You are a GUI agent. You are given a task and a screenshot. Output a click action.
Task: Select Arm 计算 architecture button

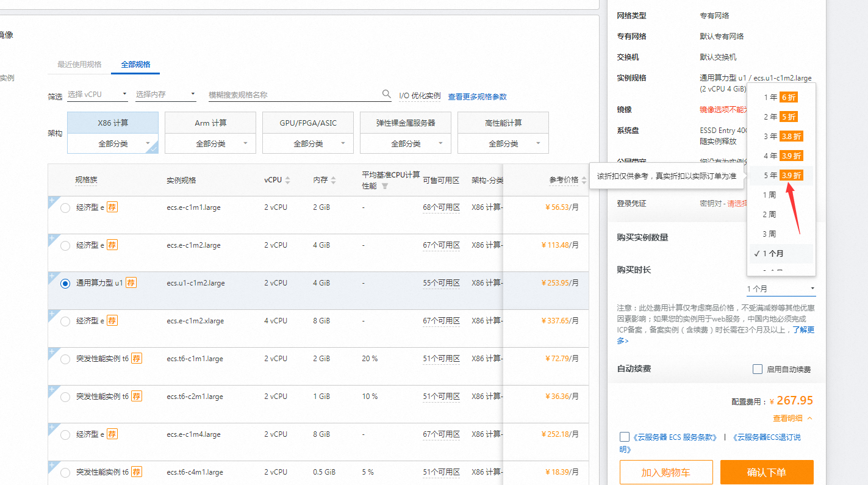pos(210,123)
